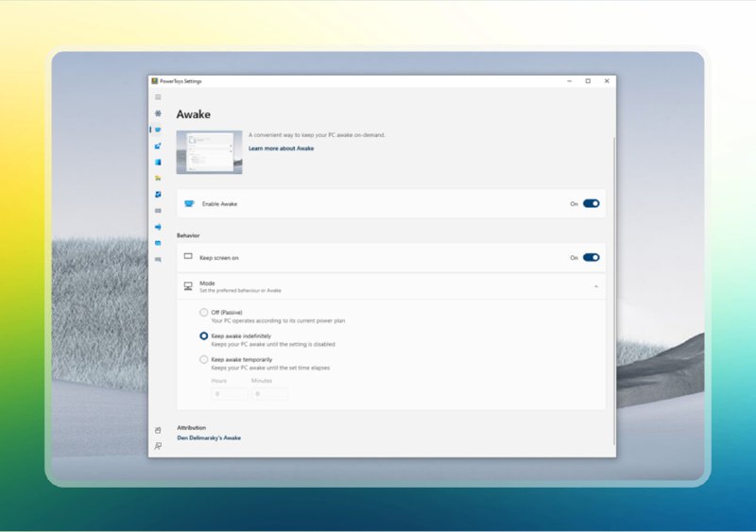Choose Keep awake temporarily mode
The height and width of the screenshot is (532, 756).
[x=204, y=359]
